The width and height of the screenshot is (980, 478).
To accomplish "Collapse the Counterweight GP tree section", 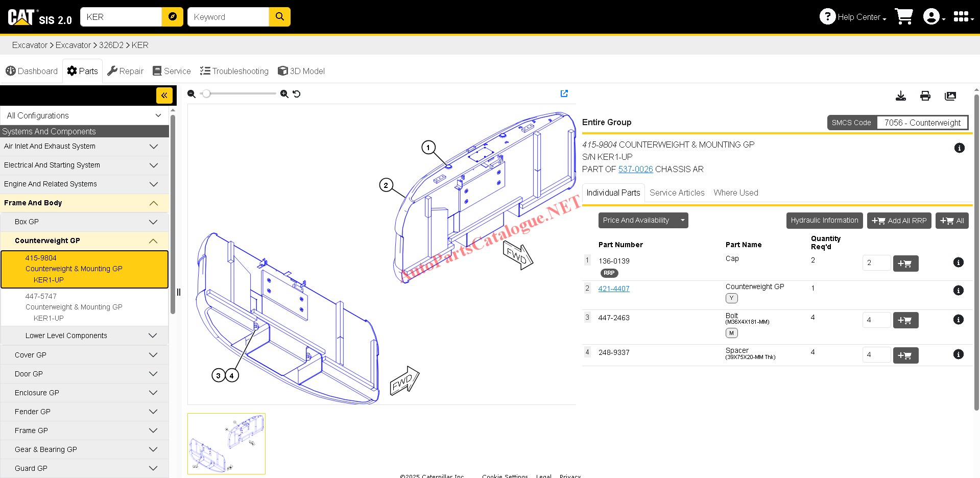I will coord(153,241).
